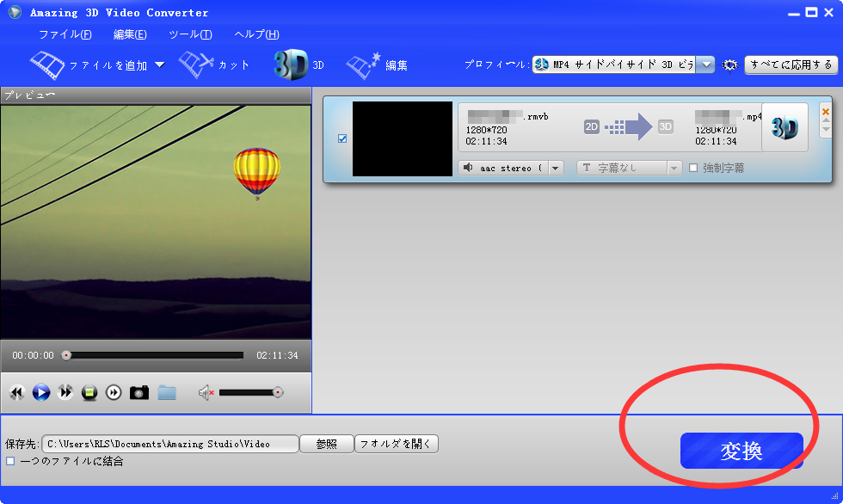Uncheck the video file checkbox in list
The height and width of the screenshot is (504, 843).
click(x=342, y=138)
